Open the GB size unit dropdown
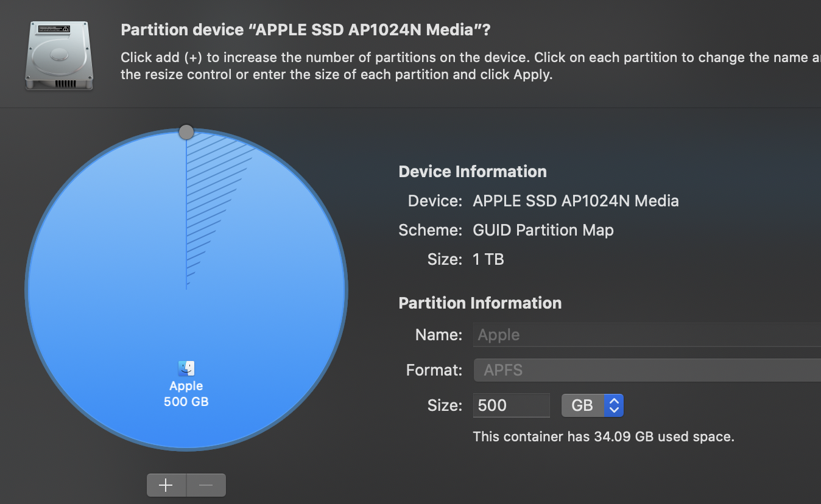The image size is (821, 504). (x=592, y=406)
